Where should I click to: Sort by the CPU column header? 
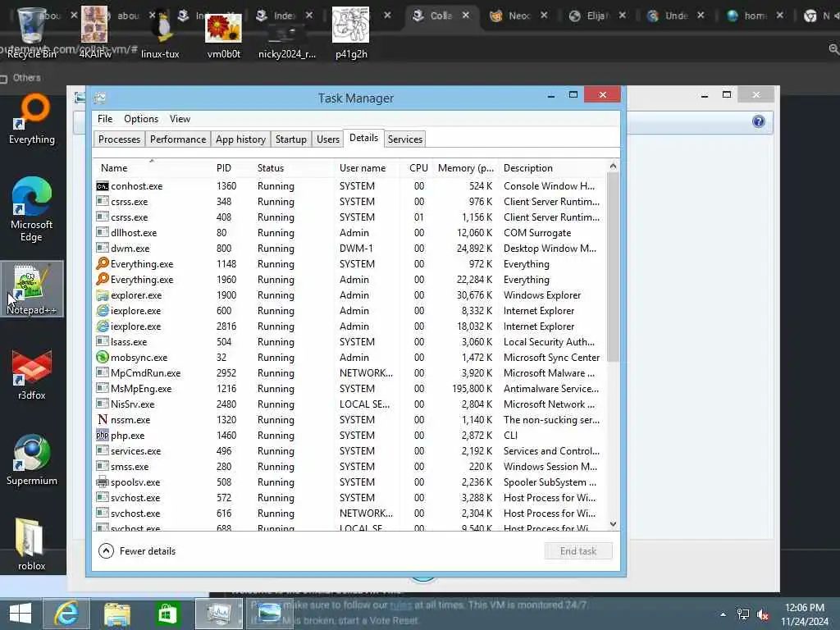[418, 167]
